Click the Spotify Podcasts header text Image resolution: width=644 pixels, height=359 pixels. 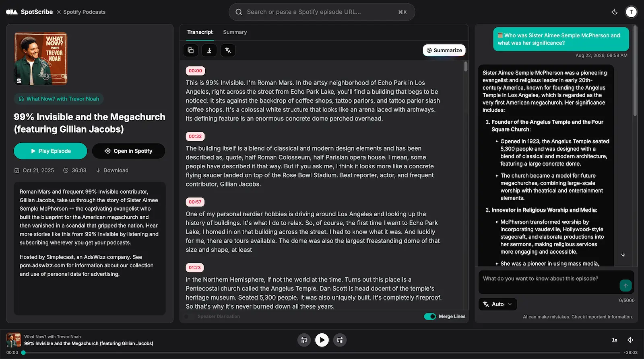[x=85, y=12]
